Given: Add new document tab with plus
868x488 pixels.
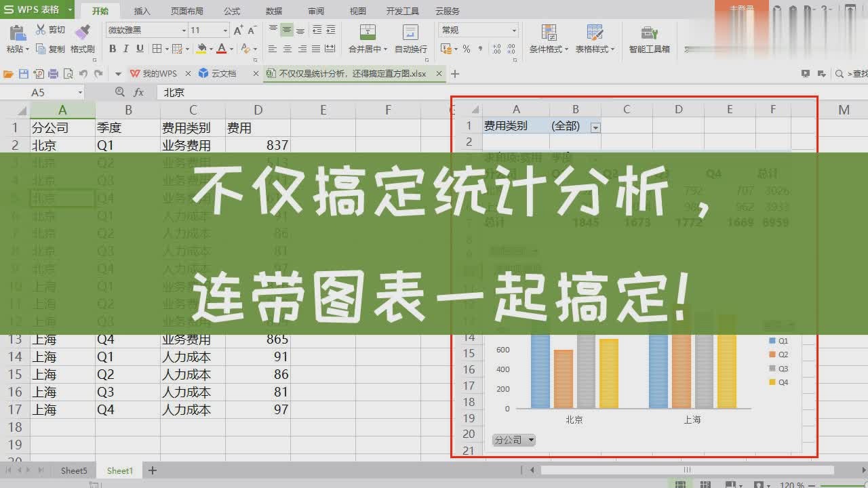Looking at the screenshot, I should pos(455,74).
